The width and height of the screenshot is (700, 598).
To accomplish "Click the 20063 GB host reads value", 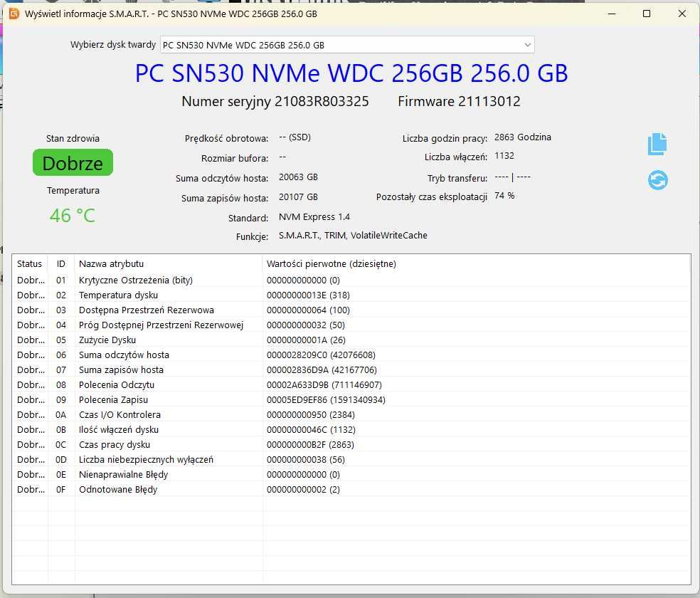I will tap(298, 177).
